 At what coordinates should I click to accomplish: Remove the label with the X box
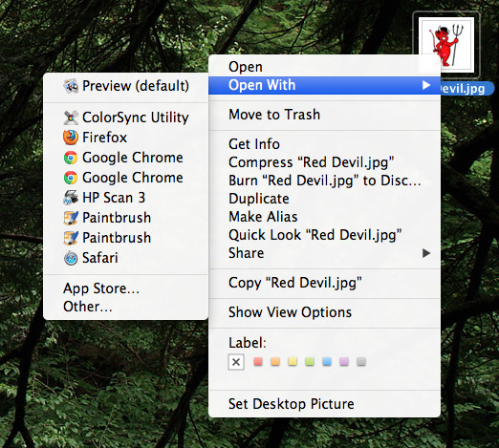pos(236,362)
